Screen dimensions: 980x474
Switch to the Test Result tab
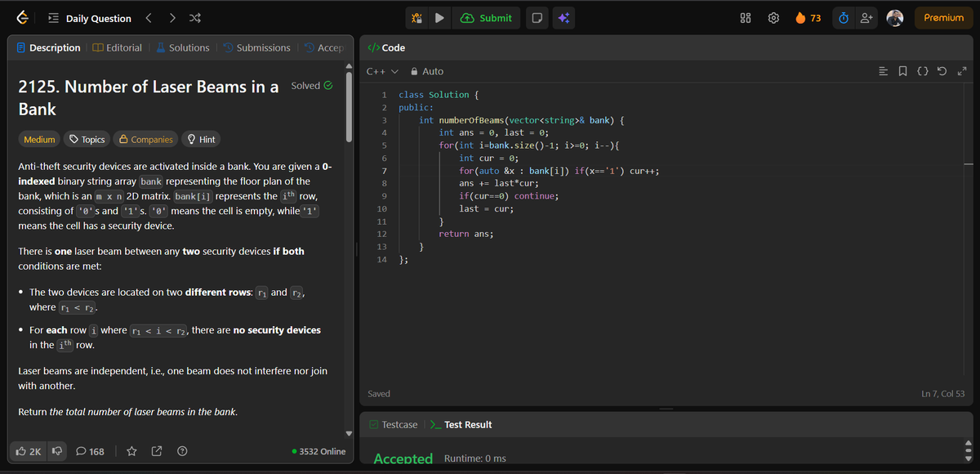pyautogui.click(x=461, y=425)
